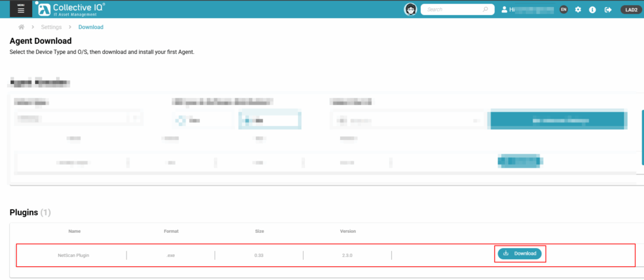
Task: Expand the blurred dropdown left of wide teal button
Action: point(408,119)
